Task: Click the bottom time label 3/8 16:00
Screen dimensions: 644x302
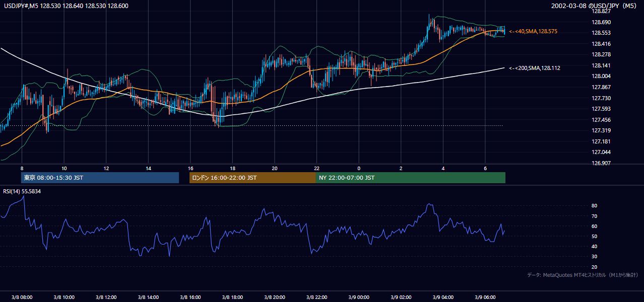Action: (x=190, y=297)
